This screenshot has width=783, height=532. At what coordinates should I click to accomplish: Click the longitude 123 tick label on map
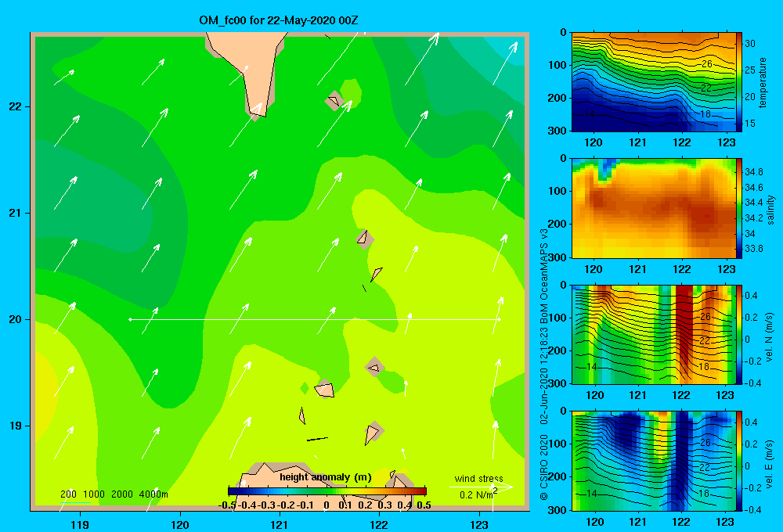coord(479,524)
